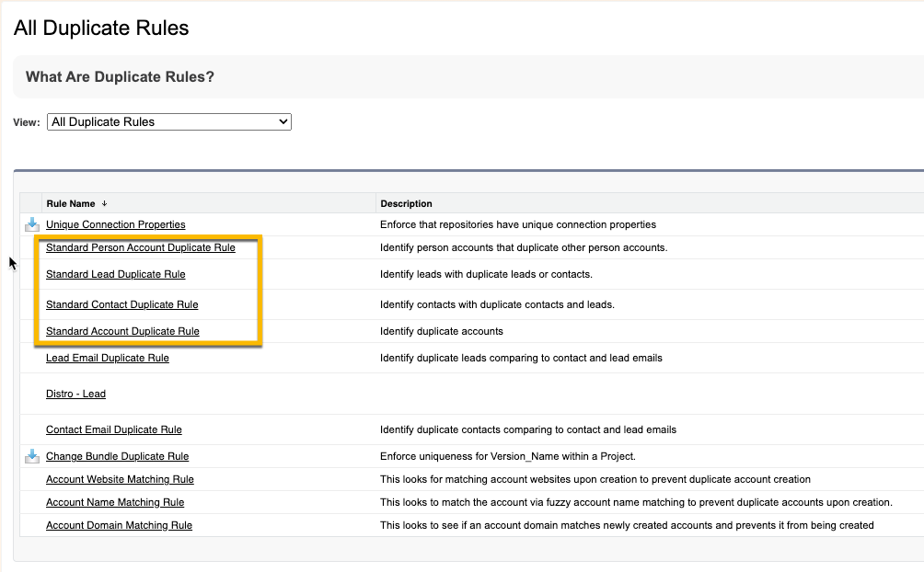Open Contact Email Duplicate Rule

114,429
